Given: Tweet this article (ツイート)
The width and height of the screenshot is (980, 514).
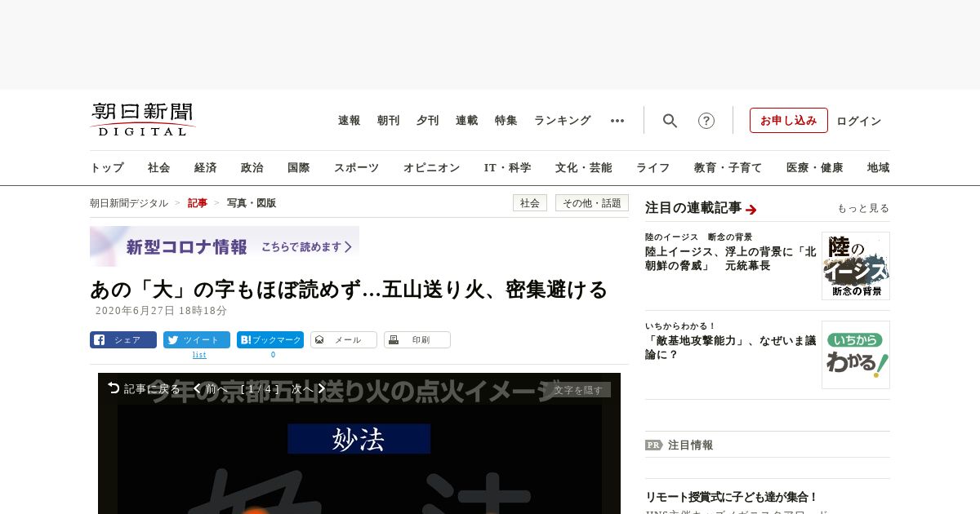Looking at the screenshot, I should (x=197, y=340).
